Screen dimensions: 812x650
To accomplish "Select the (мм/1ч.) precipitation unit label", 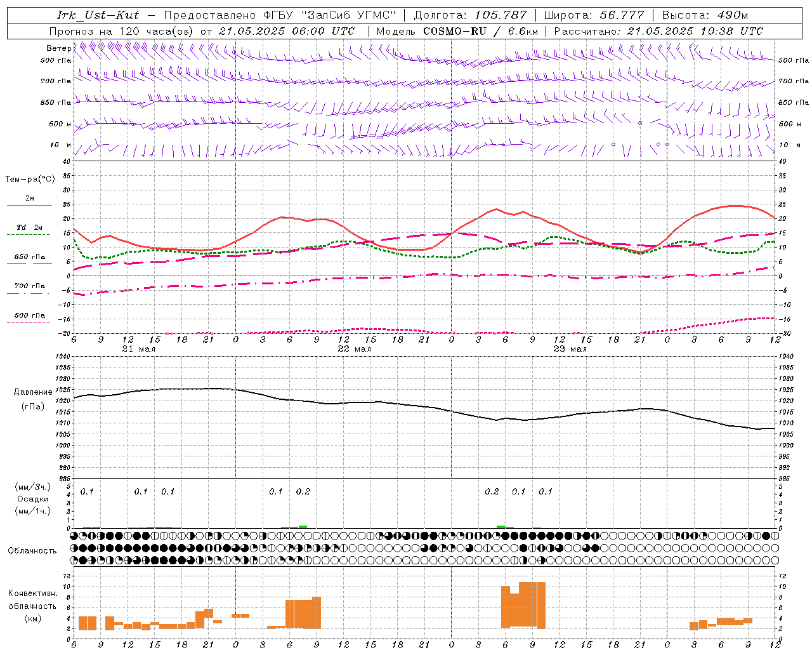I will coord(33,511).
